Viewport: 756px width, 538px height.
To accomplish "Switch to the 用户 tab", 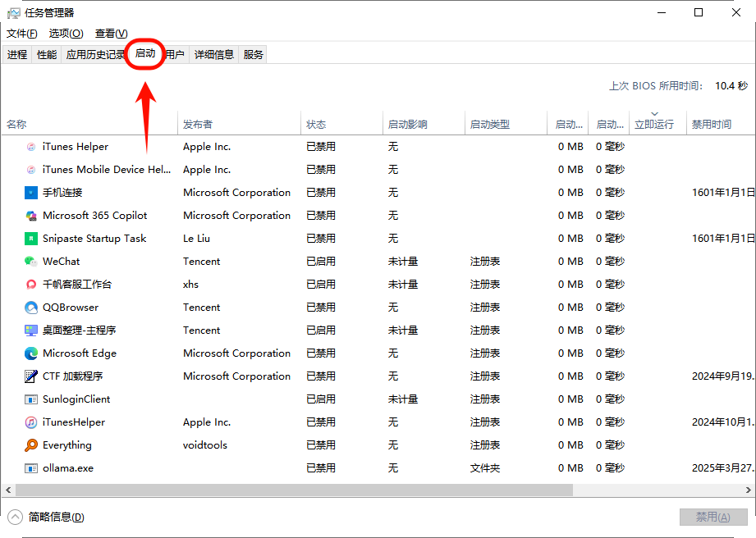I will click(x=175, y=54).
